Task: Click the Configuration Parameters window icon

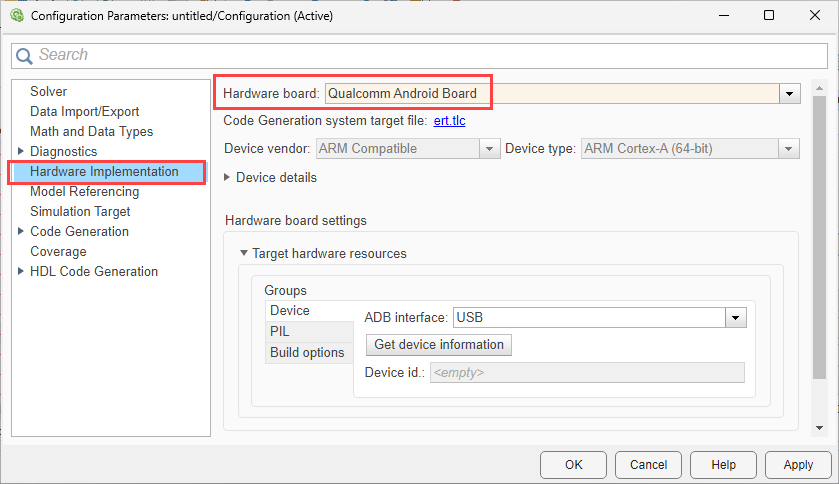Action: click(x=14, y=15)
